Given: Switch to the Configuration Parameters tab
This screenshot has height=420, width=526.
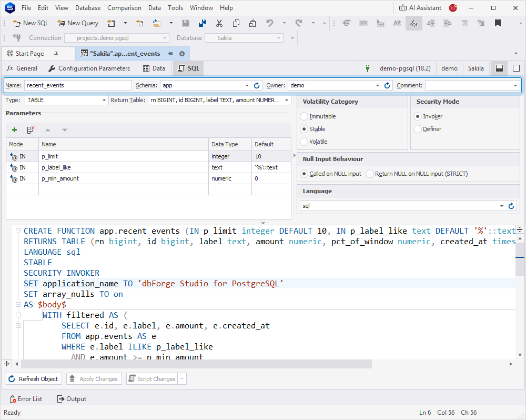Looking at the screenshot, I should coord(89,68).
